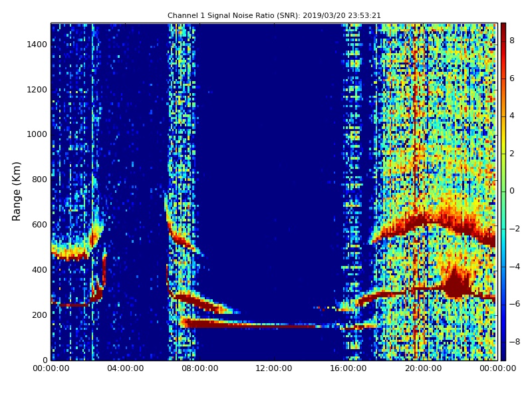Click the 200 range tick label
This screenshot has width=532, height=399.
point(39,315)
